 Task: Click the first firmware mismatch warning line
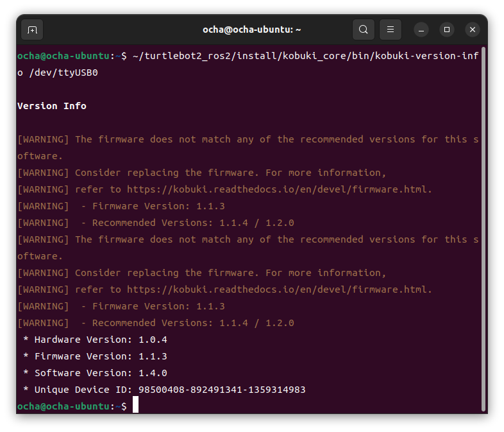[247, 139]
